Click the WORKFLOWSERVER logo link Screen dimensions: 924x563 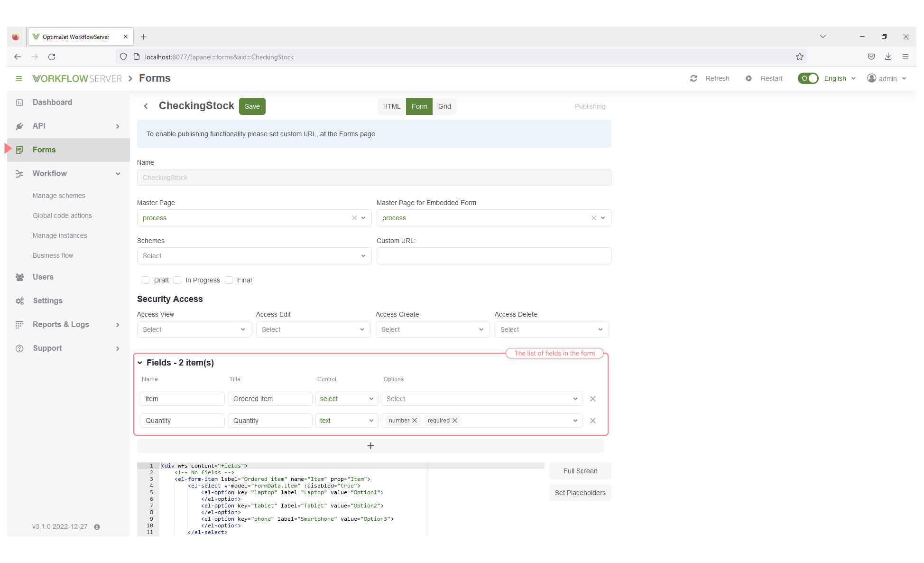pyautogui.click(x=77, y=78)
